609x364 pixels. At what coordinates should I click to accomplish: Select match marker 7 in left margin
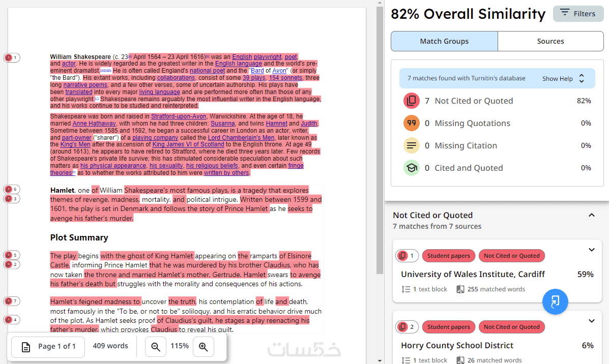[x=11, y=301]
